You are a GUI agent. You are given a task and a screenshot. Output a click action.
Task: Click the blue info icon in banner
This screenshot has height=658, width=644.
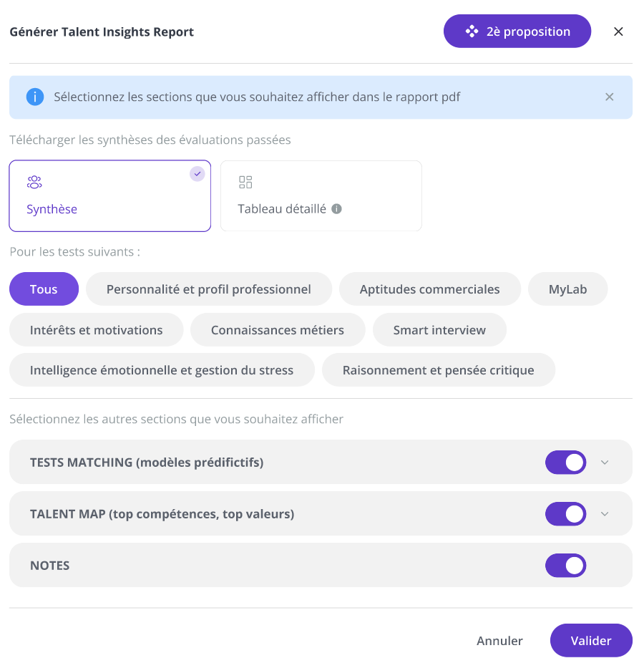pyautogui.click(x=35, y=97)
